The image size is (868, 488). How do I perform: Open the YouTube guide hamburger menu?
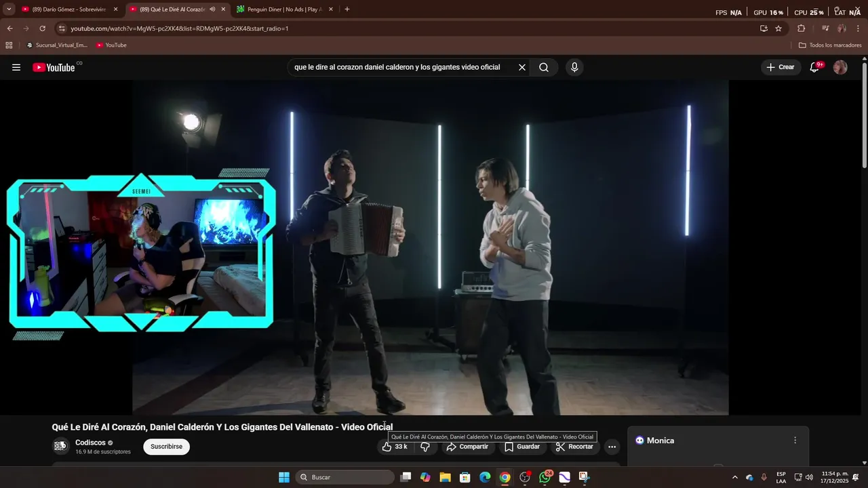click(x=16, y=67)
